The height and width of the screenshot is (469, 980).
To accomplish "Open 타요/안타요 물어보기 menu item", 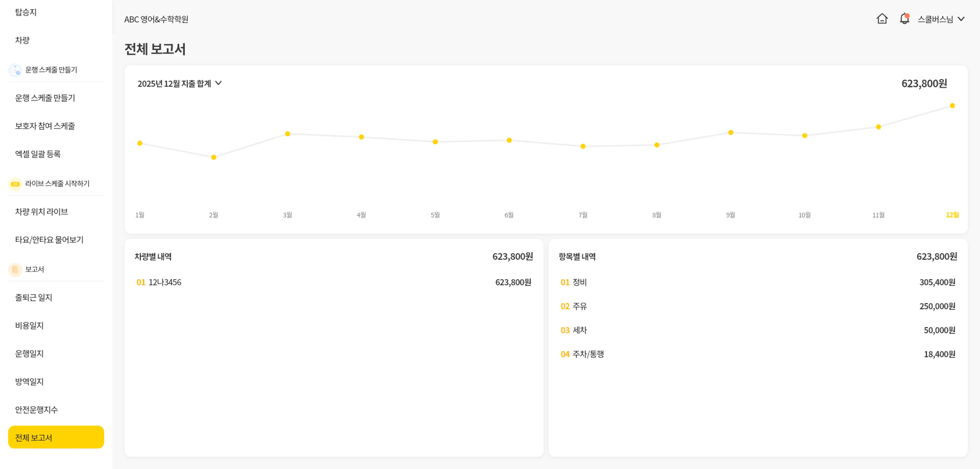I will pos(49,240).
